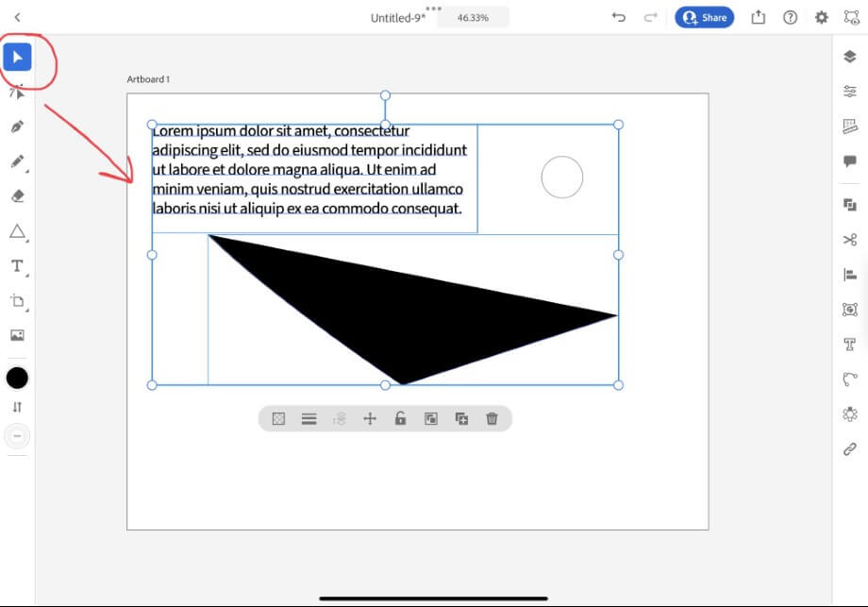868x607 pixels.
Task: Open the Align panel
Action: (x=850, y=274)
